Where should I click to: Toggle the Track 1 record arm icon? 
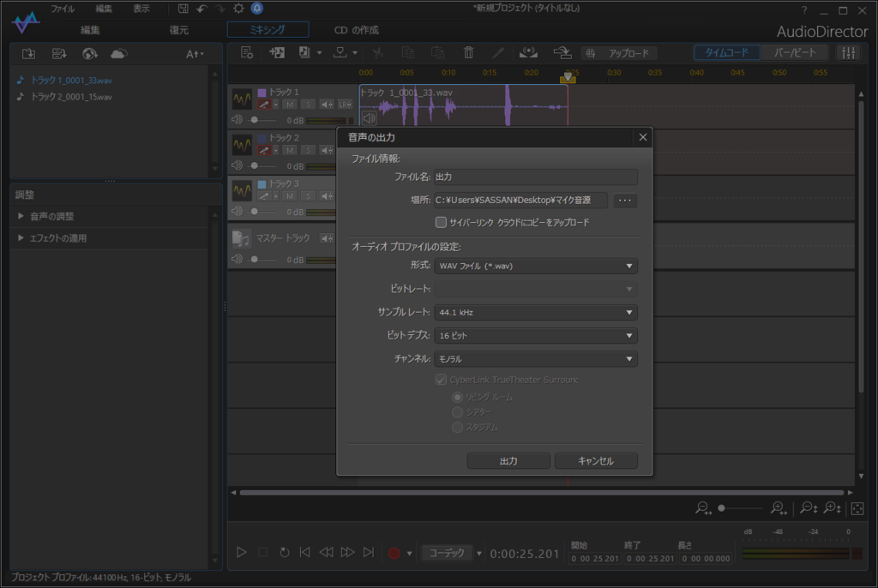[264, 105]
